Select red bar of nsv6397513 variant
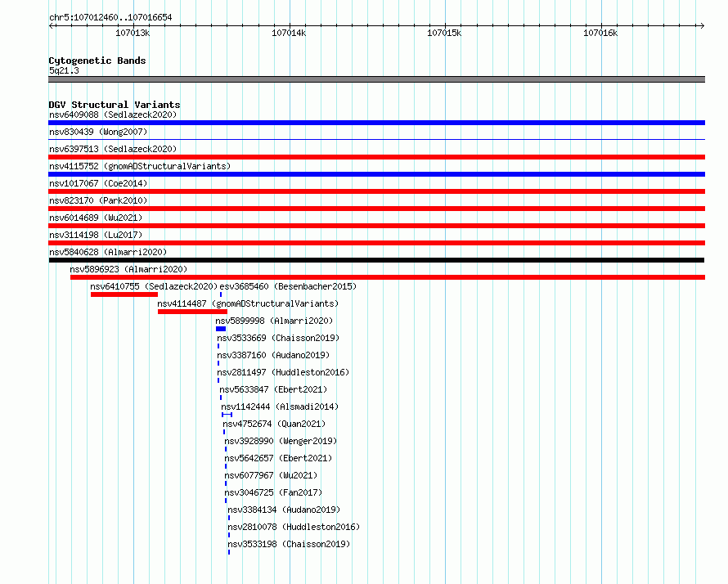Image resolution: width=728 pixels, height=584 pixels. tap(376, 157)
